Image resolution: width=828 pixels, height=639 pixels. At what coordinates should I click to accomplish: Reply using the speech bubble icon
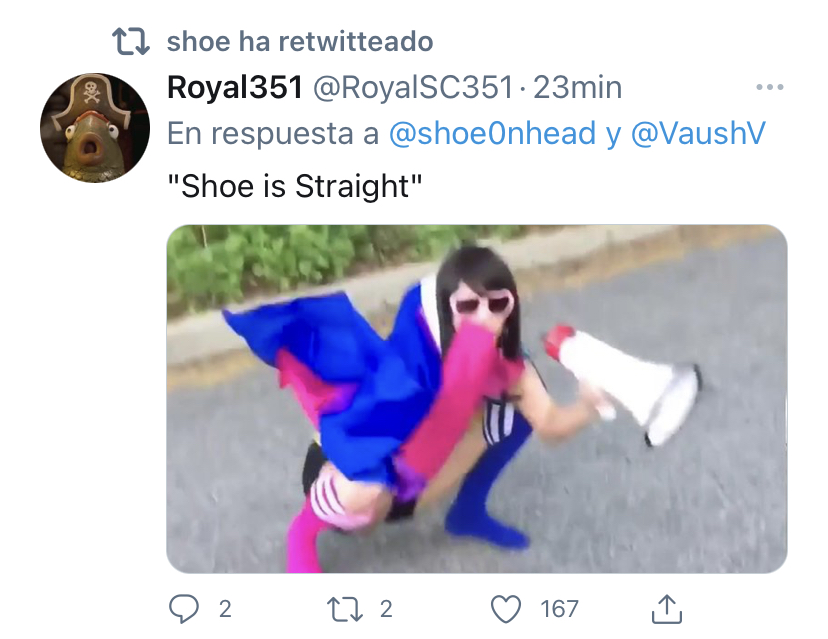184,609
